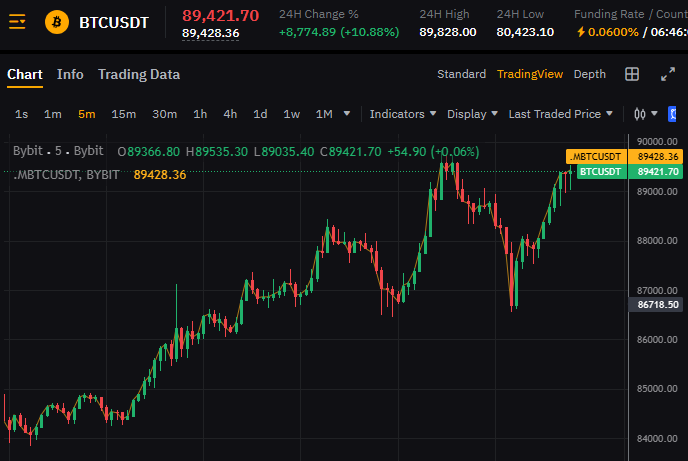Click the funding rate lightning icon

(x=580, y=32)
